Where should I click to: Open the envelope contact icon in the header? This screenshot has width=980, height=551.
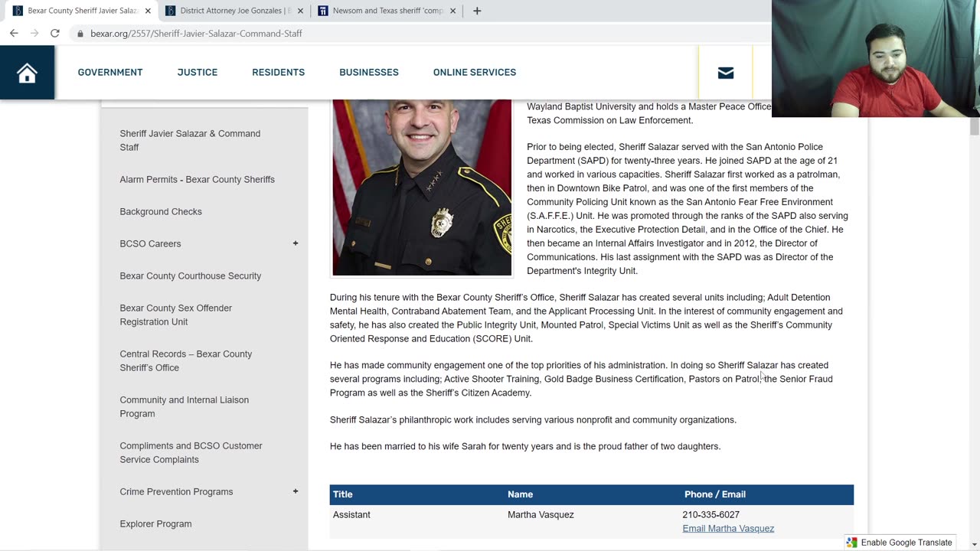[726, 73]
